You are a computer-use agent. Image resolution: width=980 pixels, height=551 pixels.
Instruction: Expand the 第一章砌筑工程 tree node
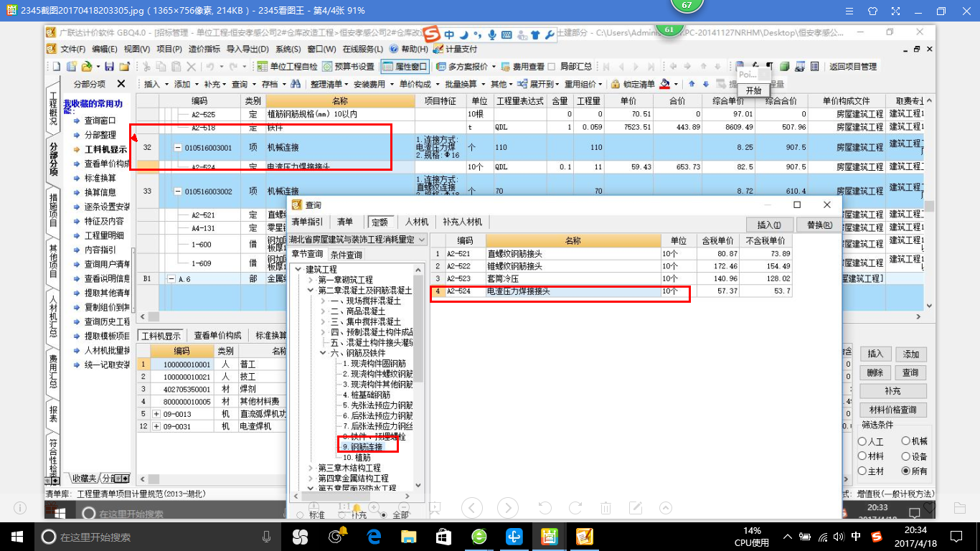click(x=311, y=280)
